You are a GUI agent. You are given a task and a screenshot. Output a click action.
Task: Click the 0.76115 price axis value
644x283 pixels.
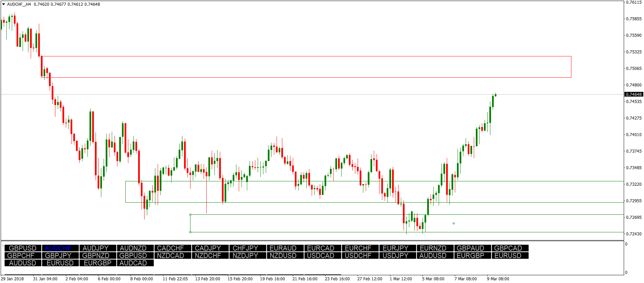coord(634,2)
